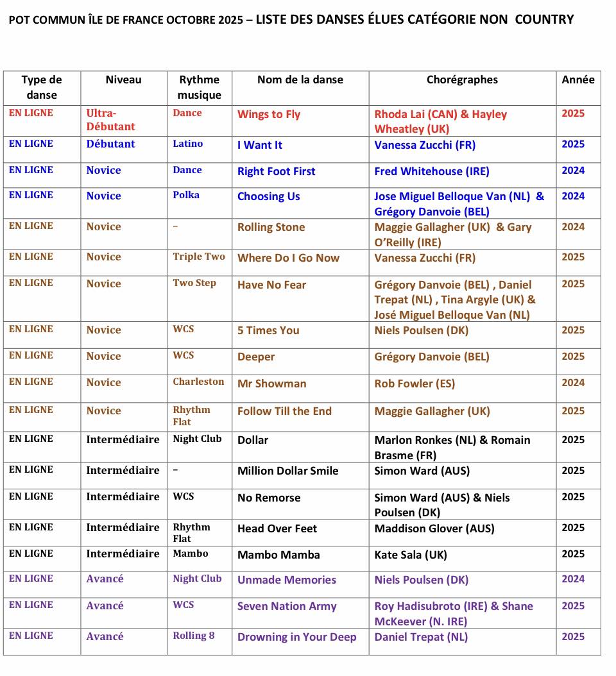The height and width of the screenshot is (676, 616).
Task: Select the dance name 'Wings to Fly'
Action: pos(268,115)
